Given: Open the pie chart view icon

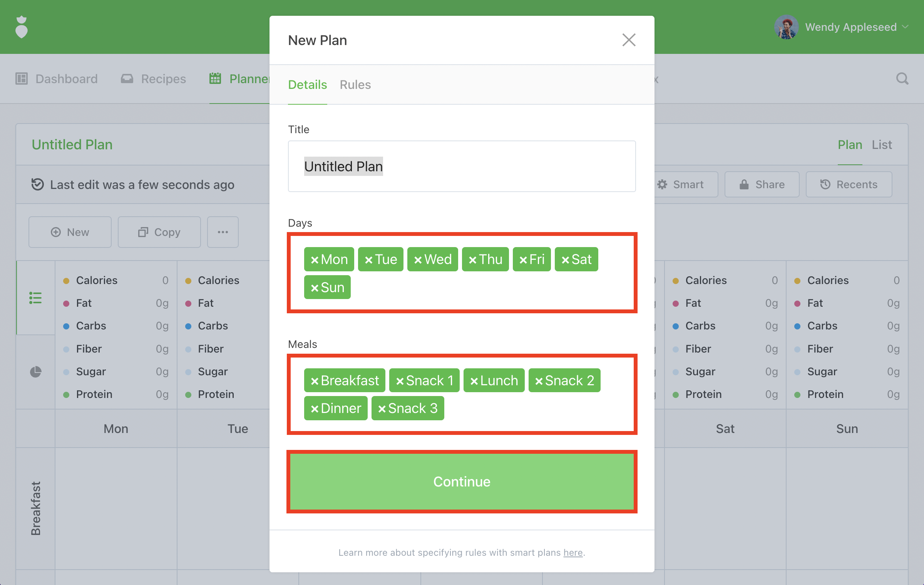Looking at the screenshot, I should 35,371.
